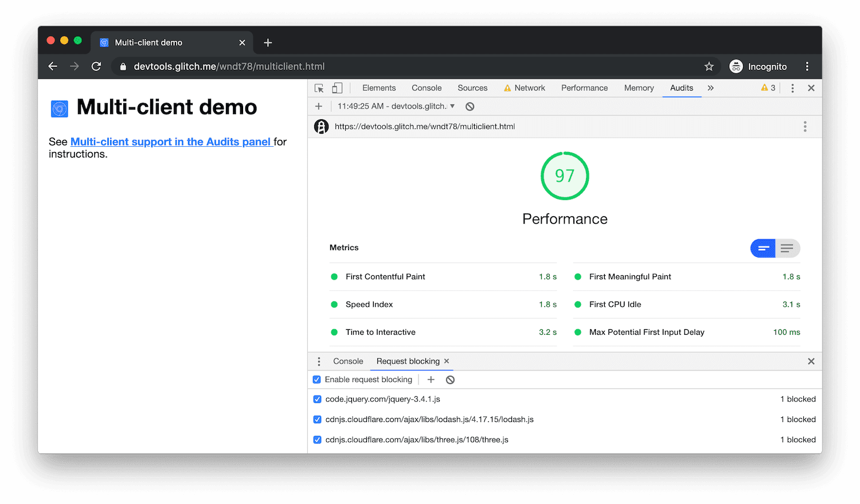
Task: Switch to the Network panel
Action: pyautogui.click(x=529, y=88)
